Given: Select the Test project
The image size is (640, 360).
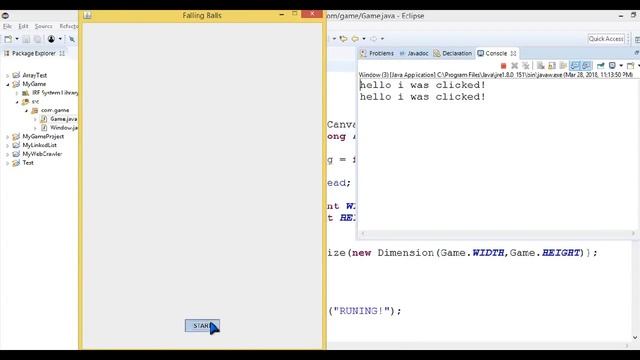Looking at the screenshot, I should coord(28,162).
